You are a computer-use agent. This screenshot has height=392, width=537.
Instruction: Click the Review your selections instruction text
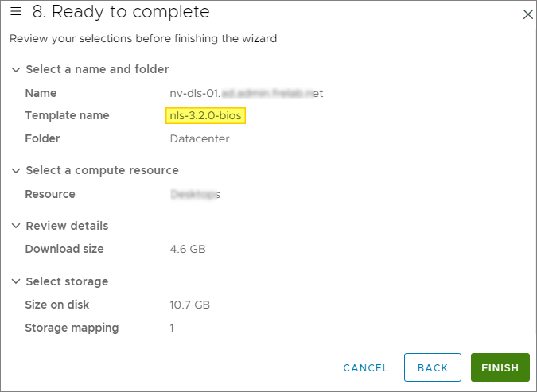[x=143, y=38]
